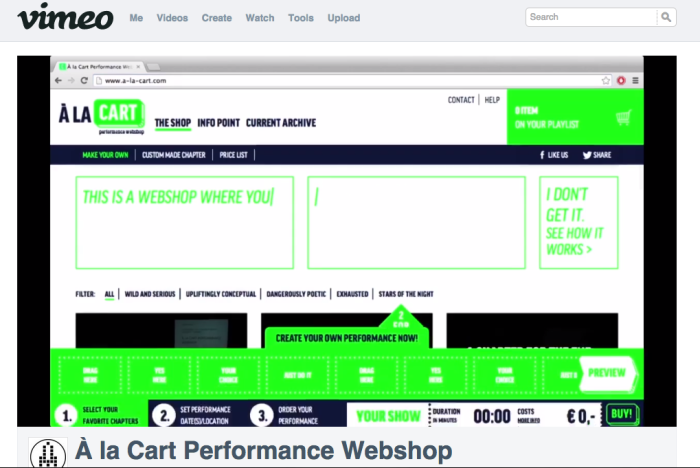Screen dimensions: 700x468
Task: Click the uploader avatar icon
Action: pos(48,453)
